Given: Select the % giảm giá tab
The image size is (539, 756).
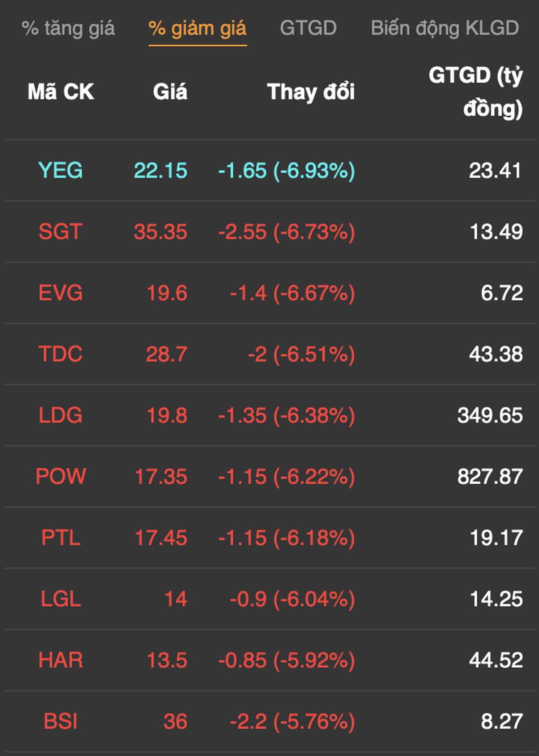Looking at the screenshot, I should coord(197,28).
